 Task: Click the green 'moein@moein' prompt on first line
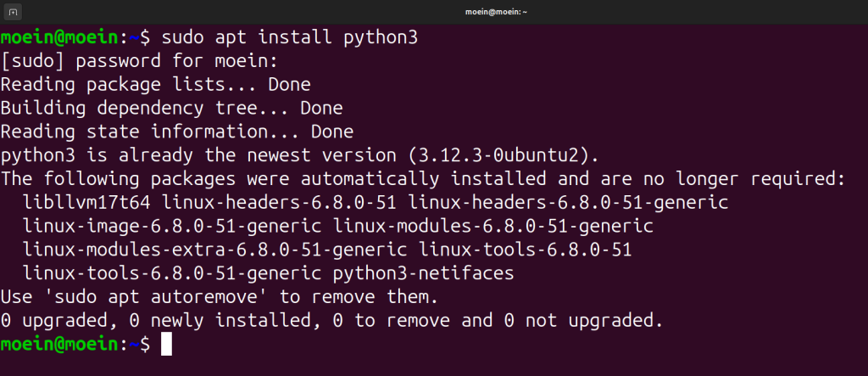[x=62, y=38]
